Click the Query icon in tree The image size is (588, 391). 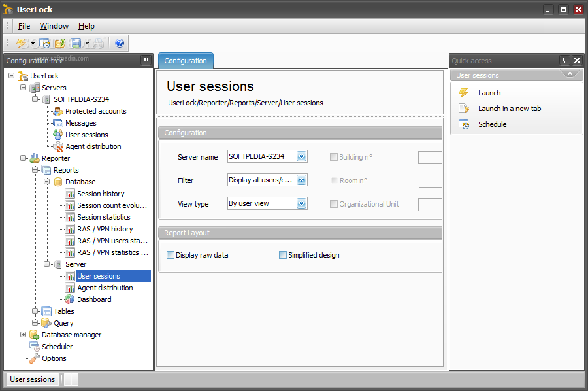(46, 323)
